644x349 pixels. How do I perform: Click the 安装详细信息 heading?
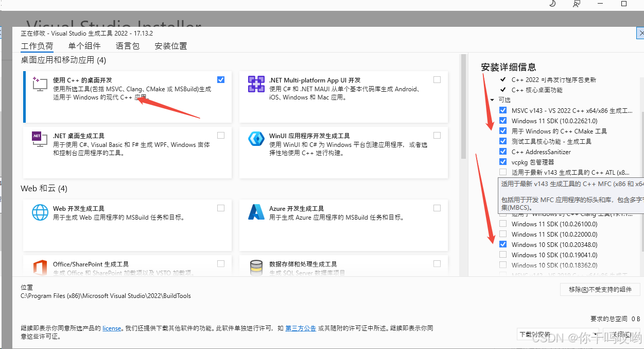pos(509,67)
